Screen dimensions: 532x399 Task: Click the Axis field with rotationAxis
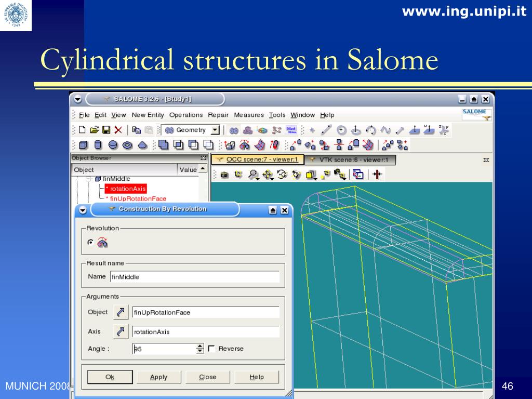click(x=206, y=331)
